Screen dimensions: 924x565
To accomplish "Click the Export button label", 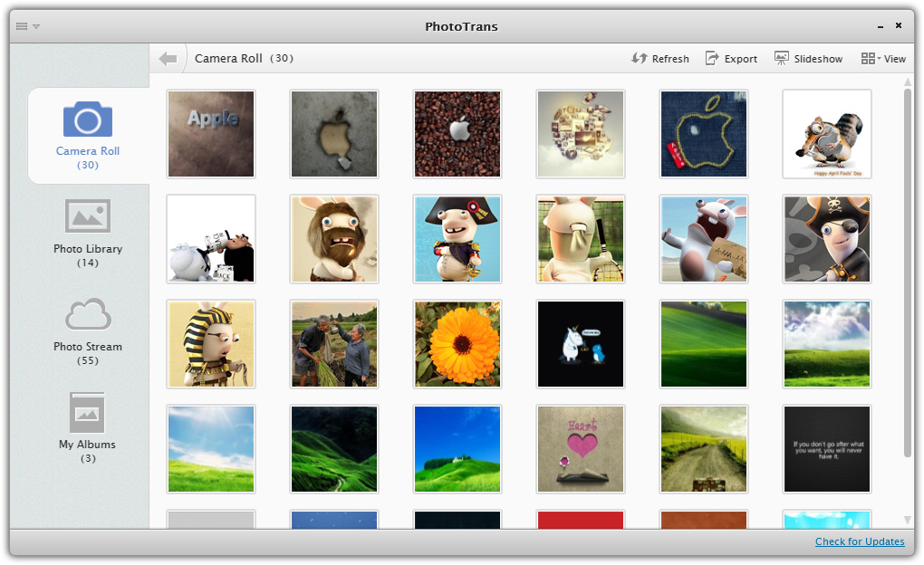I will 741,59.
